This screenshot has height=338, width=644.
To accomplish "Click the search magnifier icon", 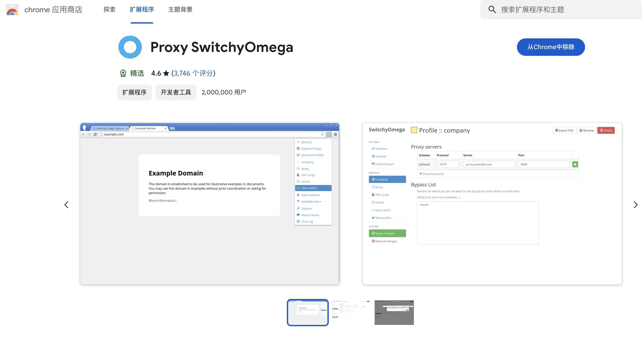I will pos(492,10).
